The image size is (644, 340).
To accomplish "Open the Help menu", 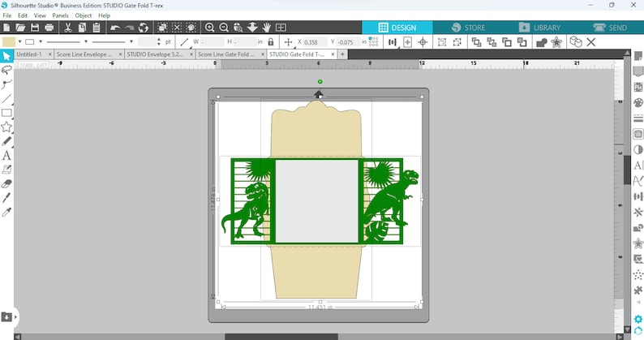I will [x=105, y=15].
